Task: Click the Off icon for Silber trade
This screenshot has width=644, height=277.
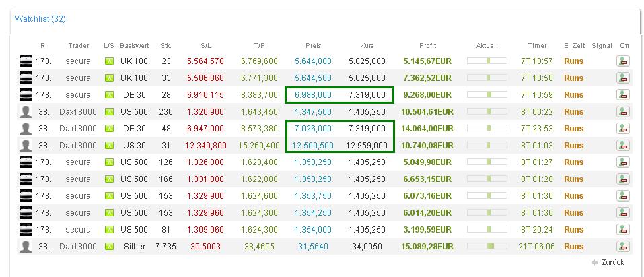Action: pos(622,247)
